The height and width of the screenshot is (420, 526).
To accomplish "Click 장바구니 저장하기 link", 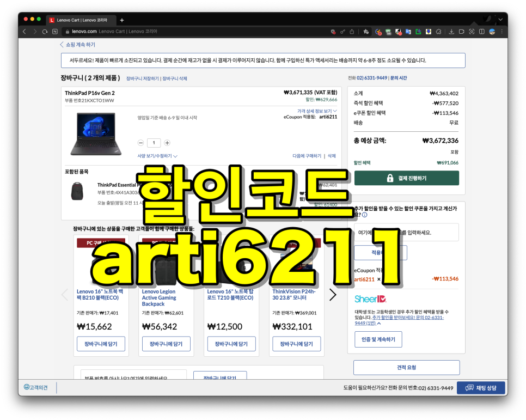I will [x=142, y=78].
